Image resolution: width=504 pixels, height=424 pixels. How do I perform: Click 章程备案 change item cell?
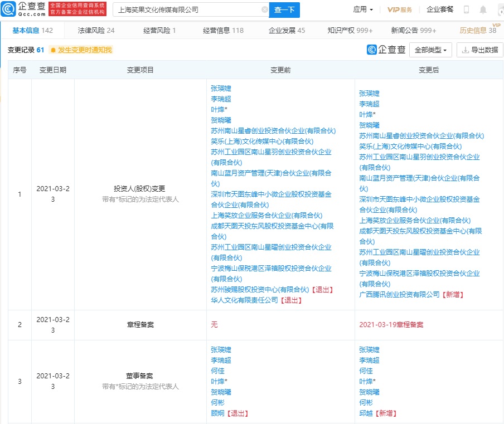click(x=140, y=325)
